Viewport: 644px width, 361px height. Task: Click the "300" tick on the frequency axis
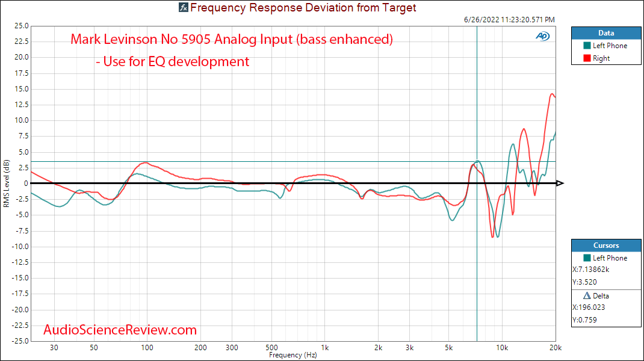point(232,347)
